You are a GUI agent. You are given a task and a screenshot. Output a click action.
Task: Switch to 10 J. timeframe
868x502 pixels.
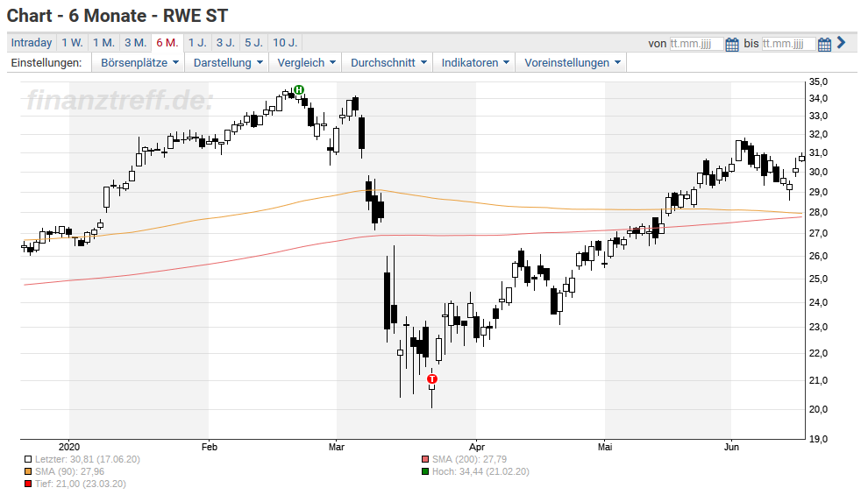tap(285, 43)
